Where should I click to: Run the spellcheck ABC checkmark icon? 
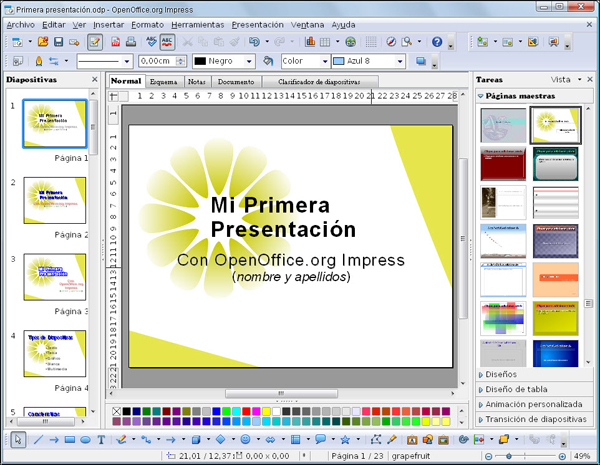point(152,42)
